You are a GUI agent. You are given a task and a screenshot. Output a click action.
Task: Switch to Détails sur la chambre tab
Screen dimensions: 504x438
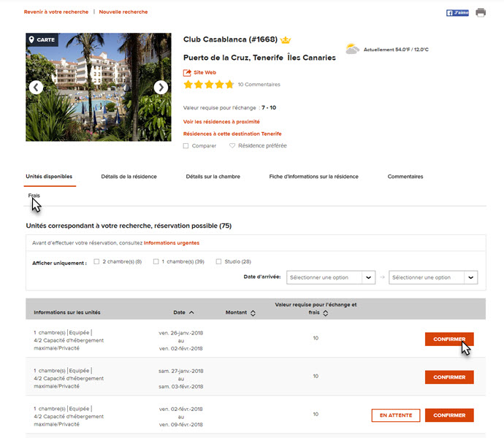(x=213, y=177)
